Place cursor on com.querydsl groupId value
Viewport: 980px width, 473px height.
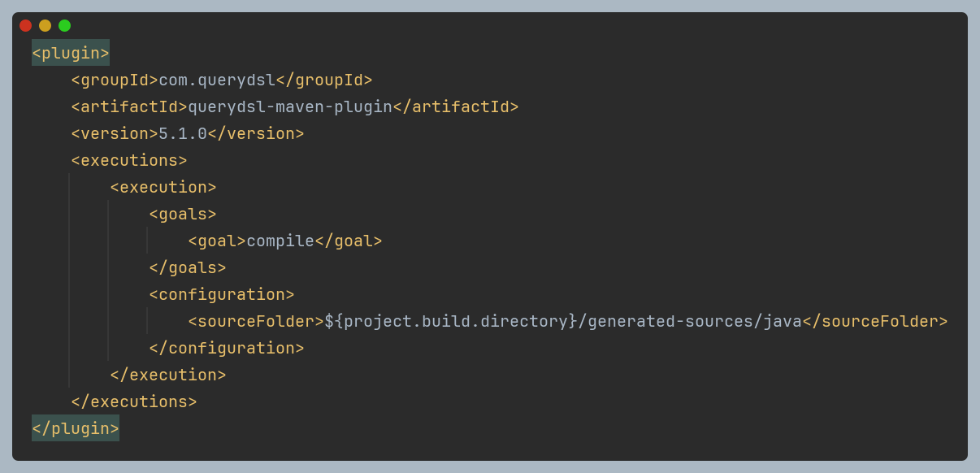tap(217, 80)
